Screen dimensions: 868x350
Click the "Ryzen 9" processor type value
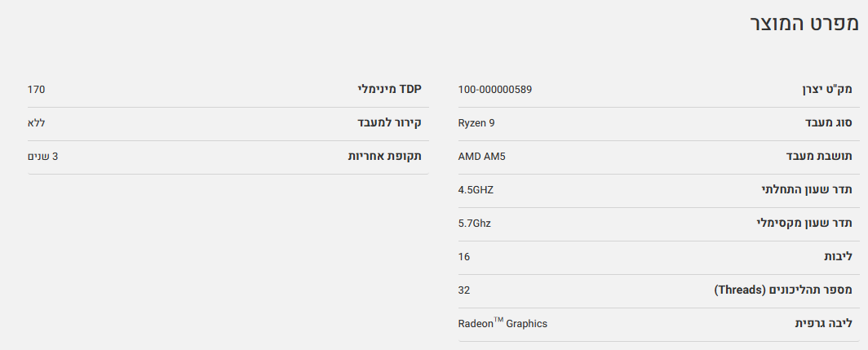pos(476,122)
